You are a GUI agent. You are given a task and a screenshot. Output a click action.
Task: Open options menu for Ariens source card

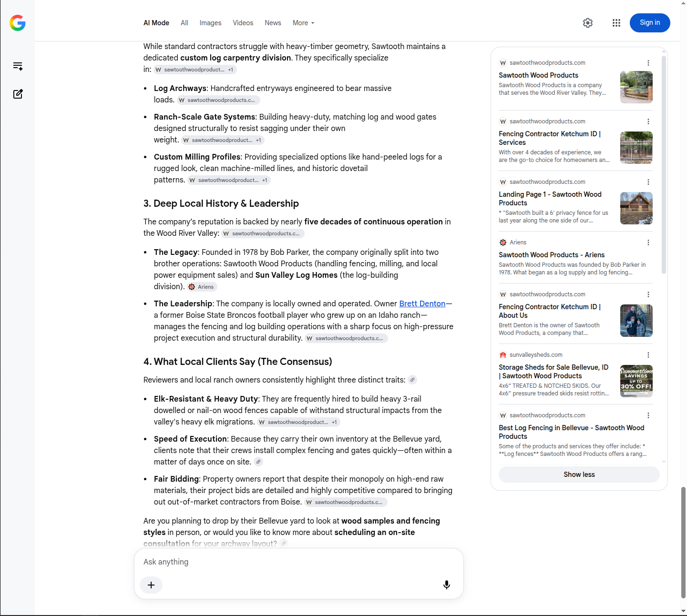[648, 242]
